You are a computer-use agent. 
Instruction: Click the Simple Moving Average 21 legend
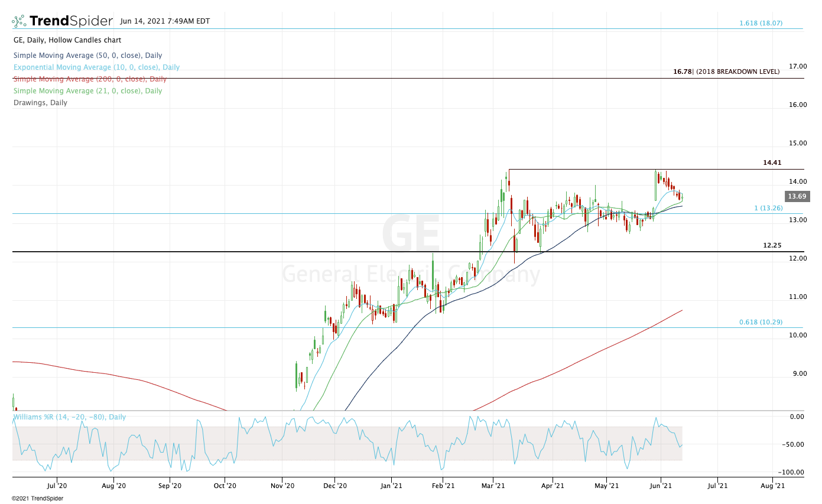[x=87, y=91]
